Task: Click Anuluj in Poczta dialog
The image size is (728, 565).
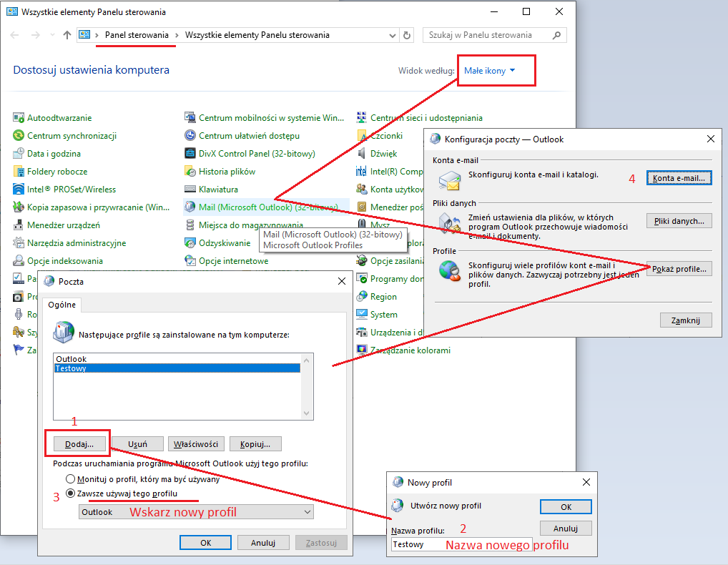Action: coord(263,543)
